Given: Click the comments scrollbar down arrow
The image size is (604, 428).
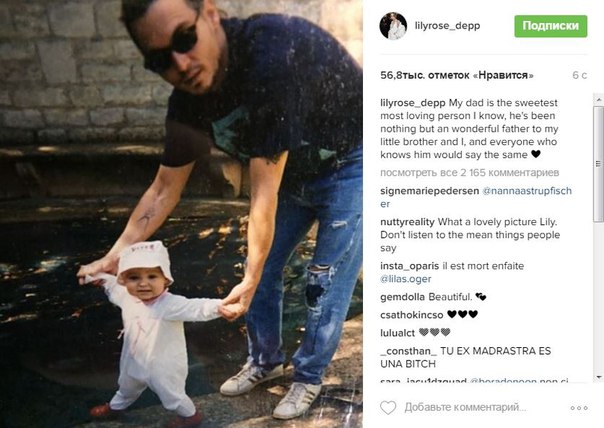Looking at the screenshot, I should point(598,377).
